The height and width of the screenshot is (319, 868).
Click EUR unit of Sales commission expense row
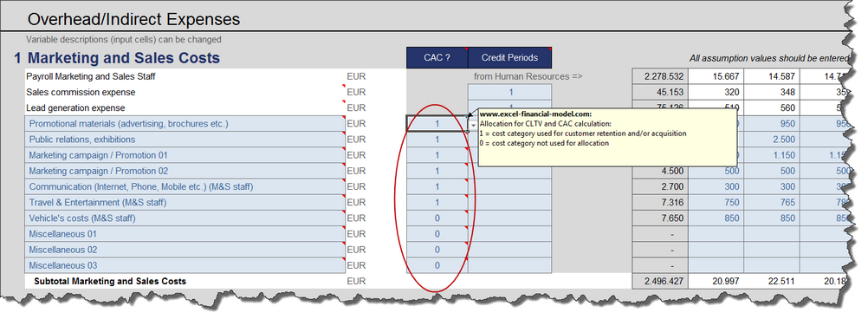(357, 92)
